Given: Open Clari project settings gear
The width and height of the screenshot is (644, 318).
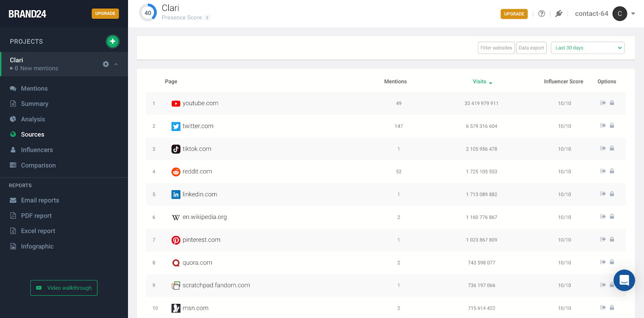Looking at the screenshot, I should pos(106,64).
